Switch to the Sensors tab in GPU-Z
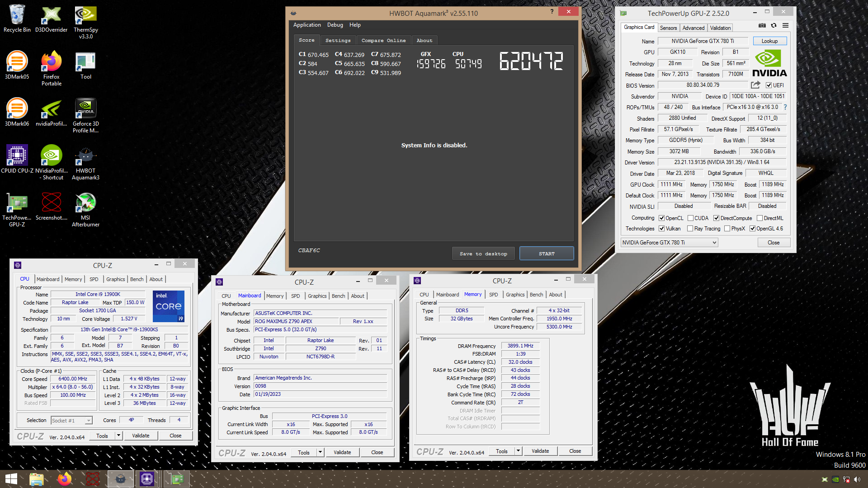The height and width of the screenshot is (488, 868). pyautogui.click(x=668, y=28)
